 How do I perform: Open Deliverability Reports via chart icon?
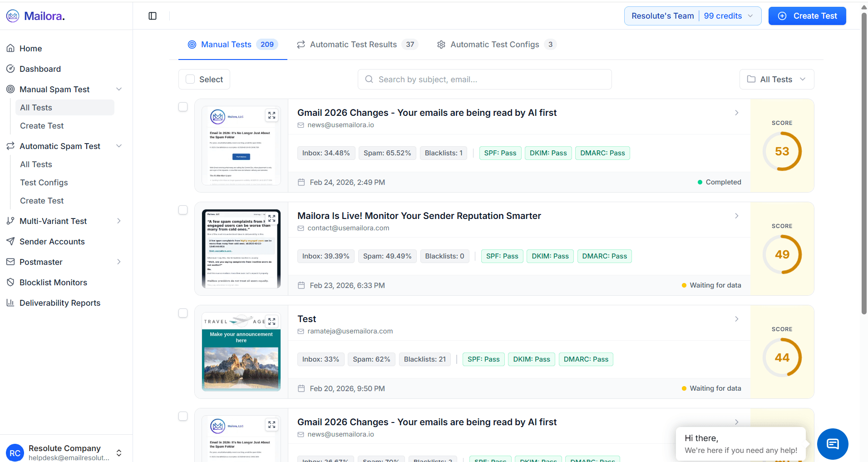(11, 303)
